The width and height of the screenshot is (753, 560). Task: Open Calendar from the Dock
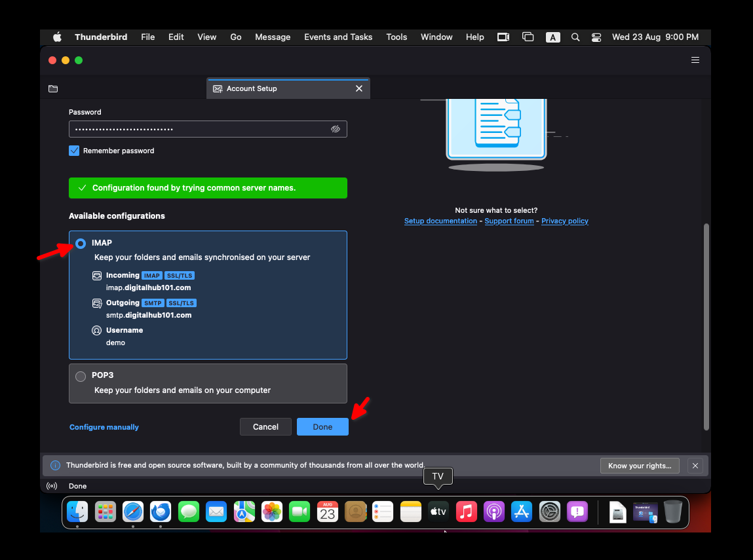328,512
